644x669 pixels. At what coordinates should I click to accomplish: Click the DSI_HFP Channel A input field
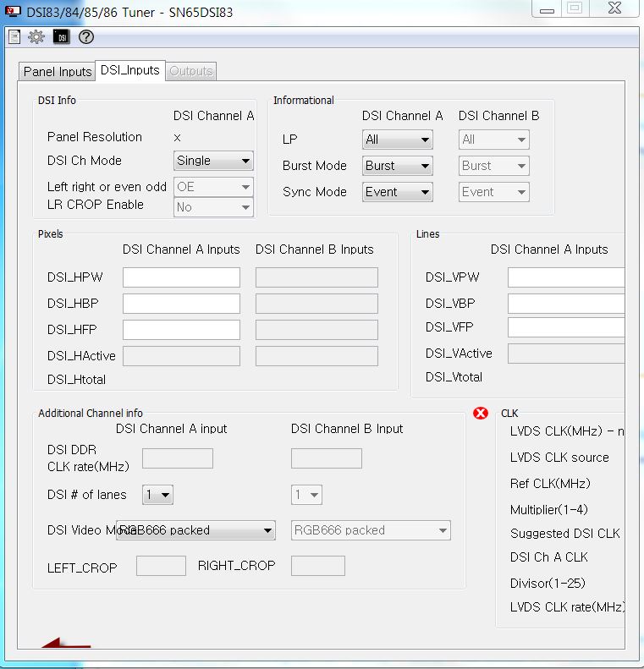[181, 330]
